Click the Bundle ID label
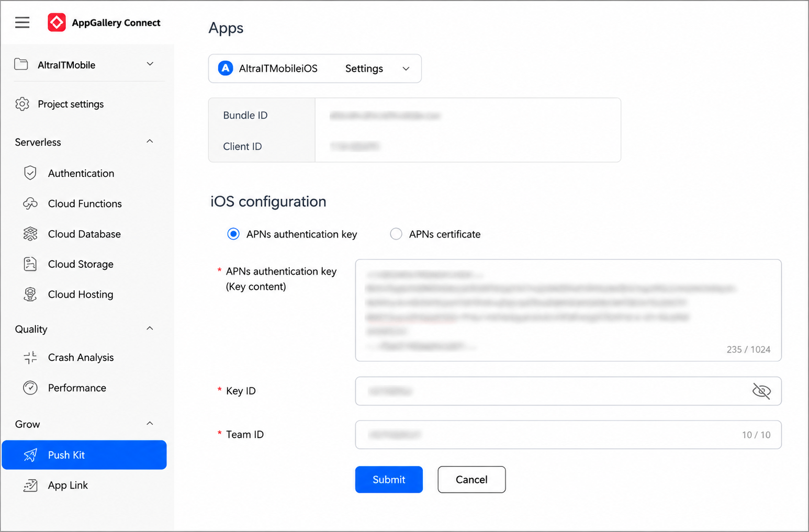The width and height of the screenshot is (809, 532). (245, 115)
